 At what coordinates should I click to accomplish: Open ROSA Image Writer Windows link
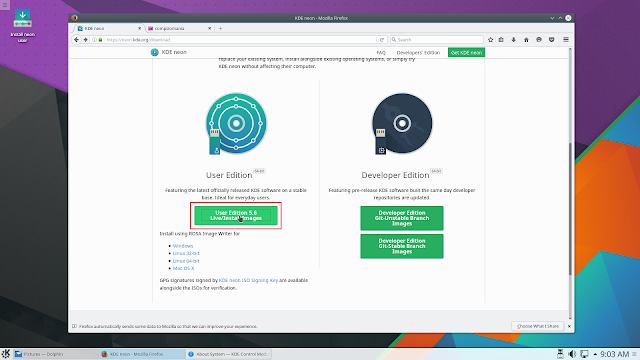pyautogui.click(x=183, y=246)
